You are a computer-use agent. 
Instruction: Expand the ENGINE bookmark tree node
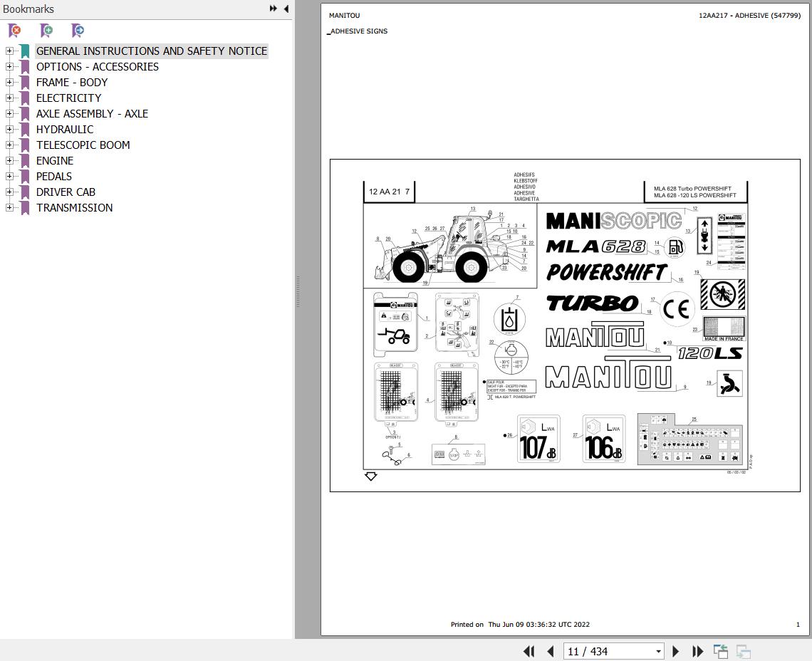9,160
